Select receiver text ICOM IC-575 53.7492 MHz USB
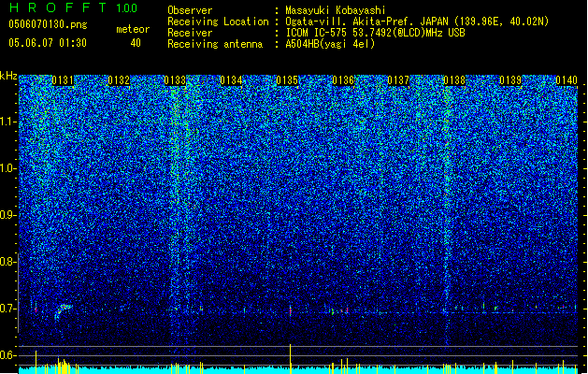588x374 pixels. [376, 33]
